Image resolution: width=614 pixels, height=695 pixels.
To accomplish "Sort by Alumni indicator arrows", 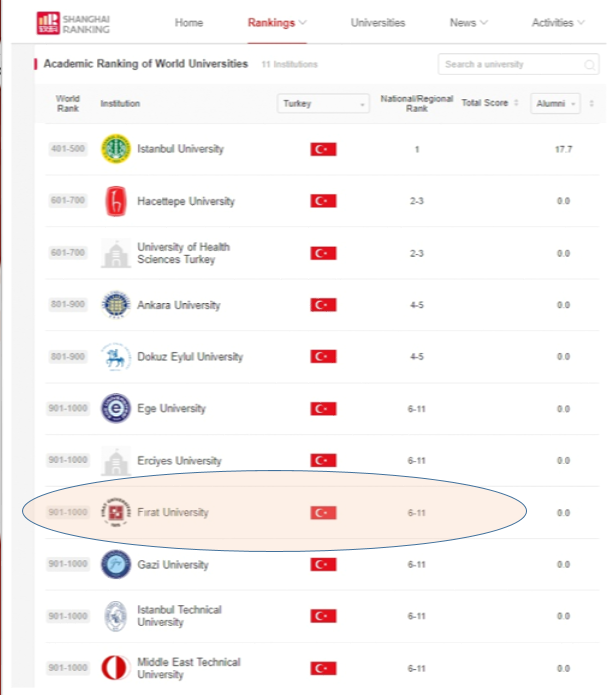I will (591, 103).
